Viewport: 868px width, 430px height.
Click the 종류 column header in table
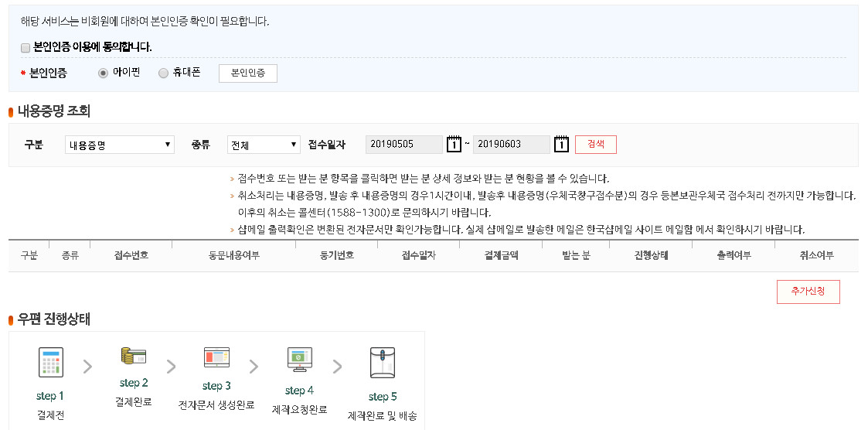(70, 255)
